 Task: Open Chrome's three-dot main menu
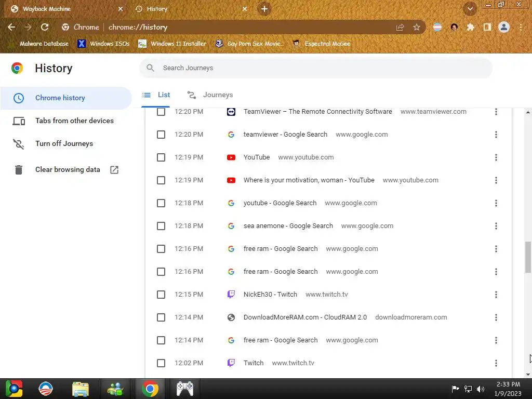pyautogui.click(x=521, y=27)
